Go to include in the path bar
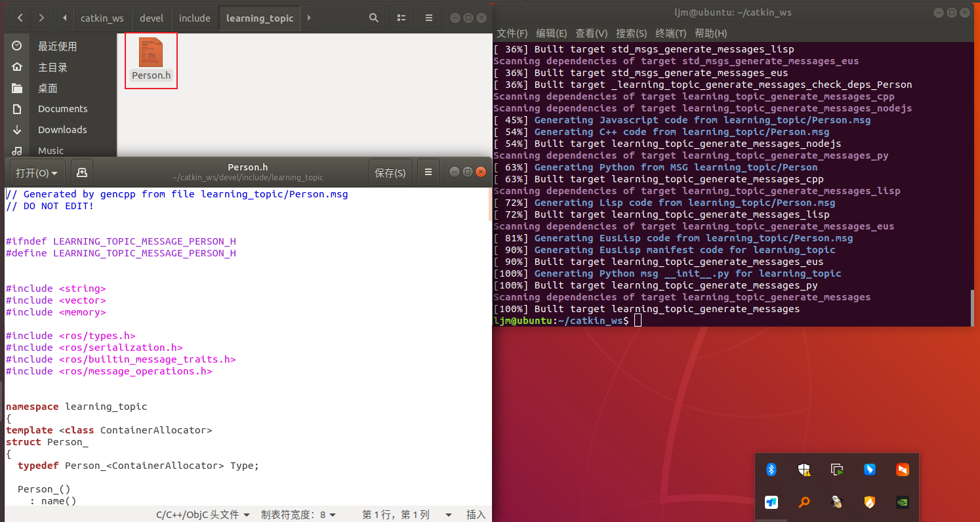Screen dimensions: 980x522 [195, 18]
